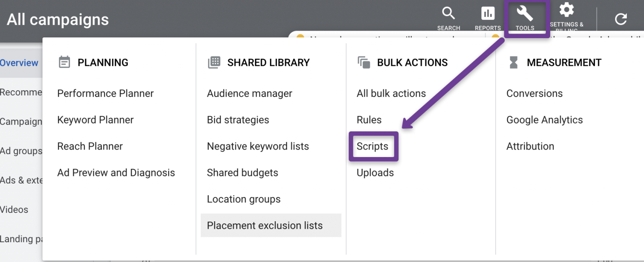Click the Tools wrench icon
The image size is (644, 262).
525,13
